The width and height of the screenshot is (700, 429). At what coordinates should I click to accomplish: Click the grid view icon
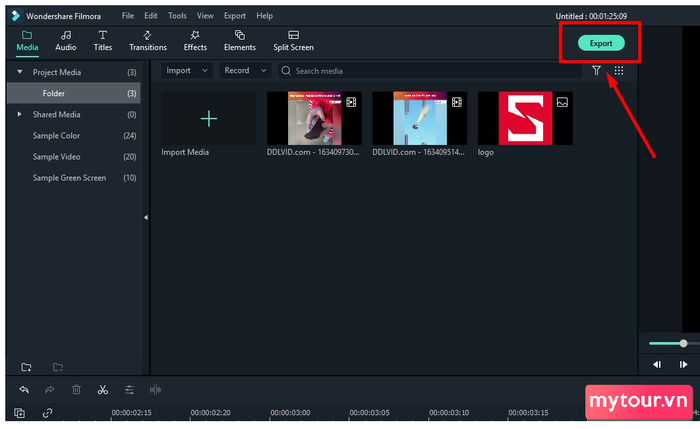pos(619,71)
